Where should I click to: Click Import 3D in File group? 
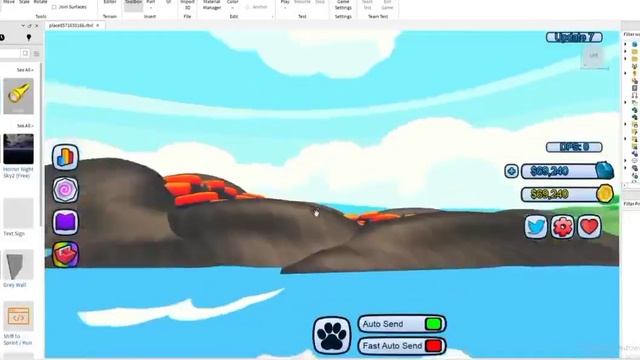(187, 5)
